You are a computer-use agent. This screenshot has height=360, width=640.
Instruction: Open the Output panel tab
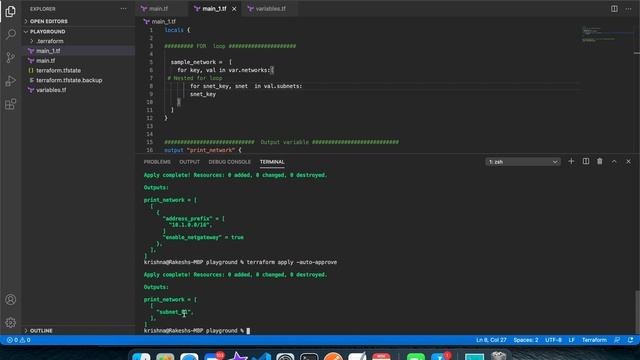click(189, 162)
